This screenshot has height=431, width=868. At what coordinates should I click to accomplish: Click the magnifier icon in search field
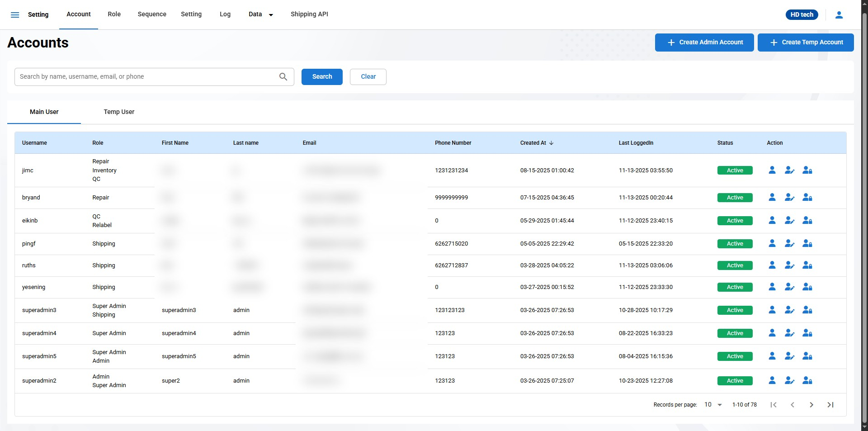click(283, 77)
